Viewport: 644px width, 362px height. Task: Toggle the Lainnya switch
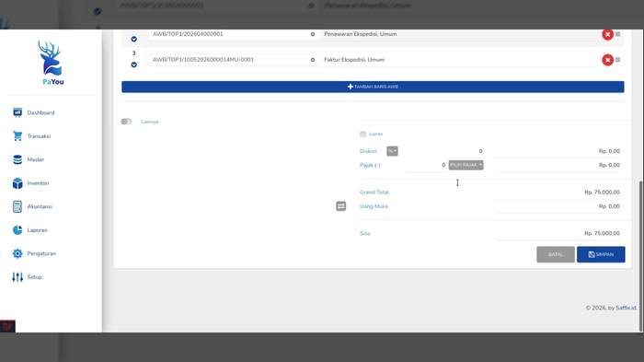tap(126, 122)
